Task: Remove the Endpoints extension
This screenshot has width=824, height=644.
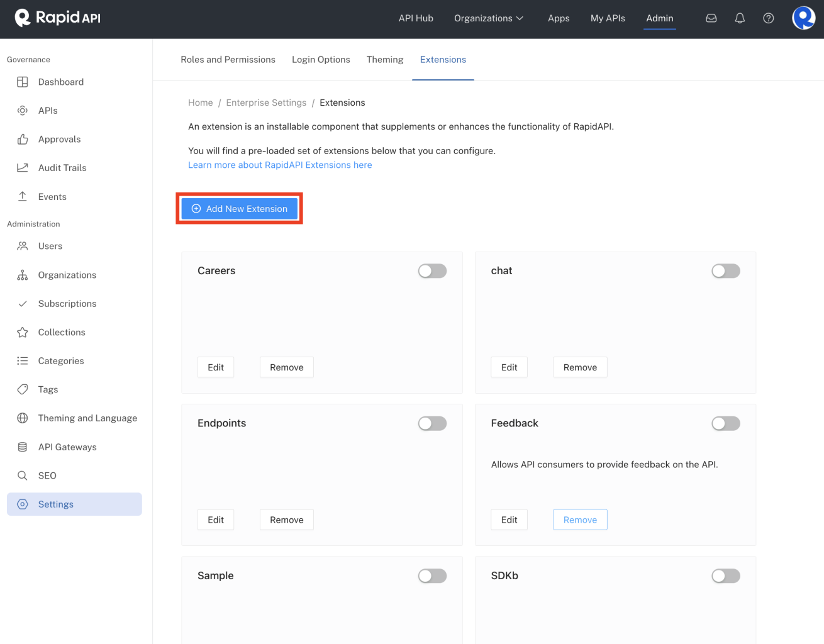Action: (x=287, y=520)
